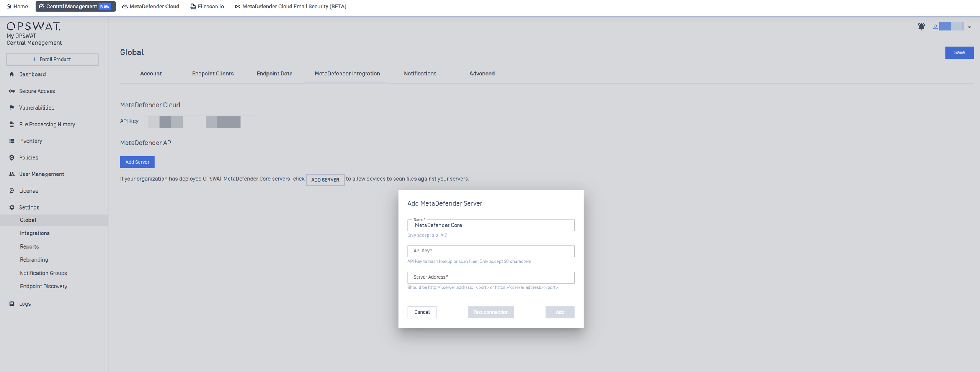Screen dimensions: 980x372
Task: Click the Save button
Action: (959, 52)
